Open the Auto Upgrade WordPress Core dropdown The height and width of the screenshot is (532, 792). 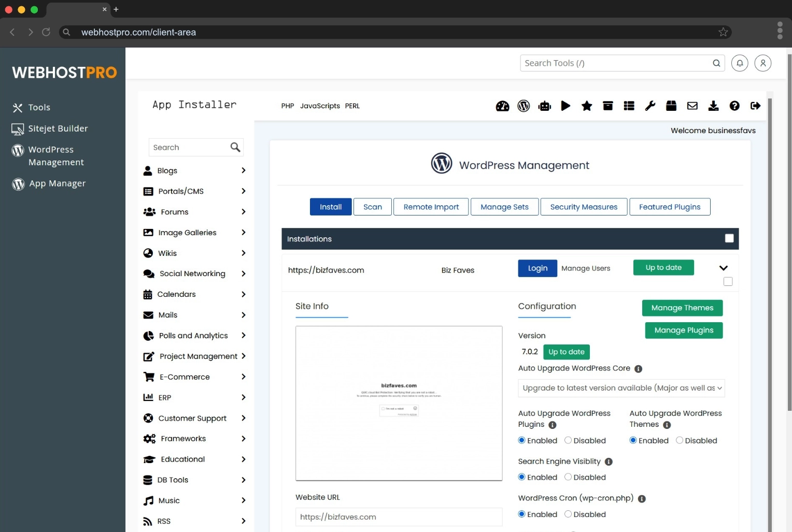[x=621, y=388]
